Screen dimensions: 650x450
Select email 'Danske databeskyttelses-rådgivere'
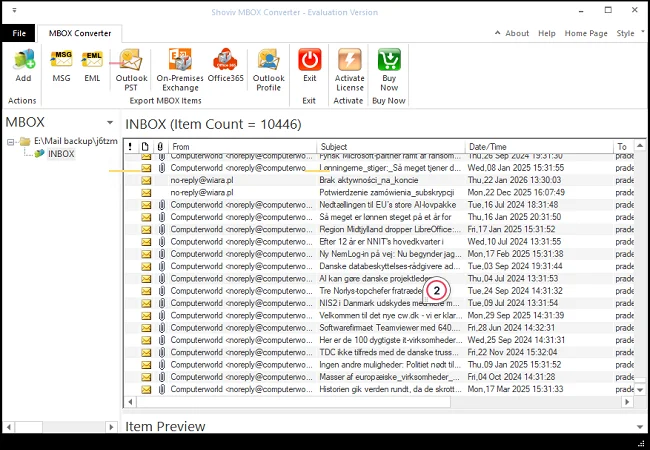tap(380, 266)
